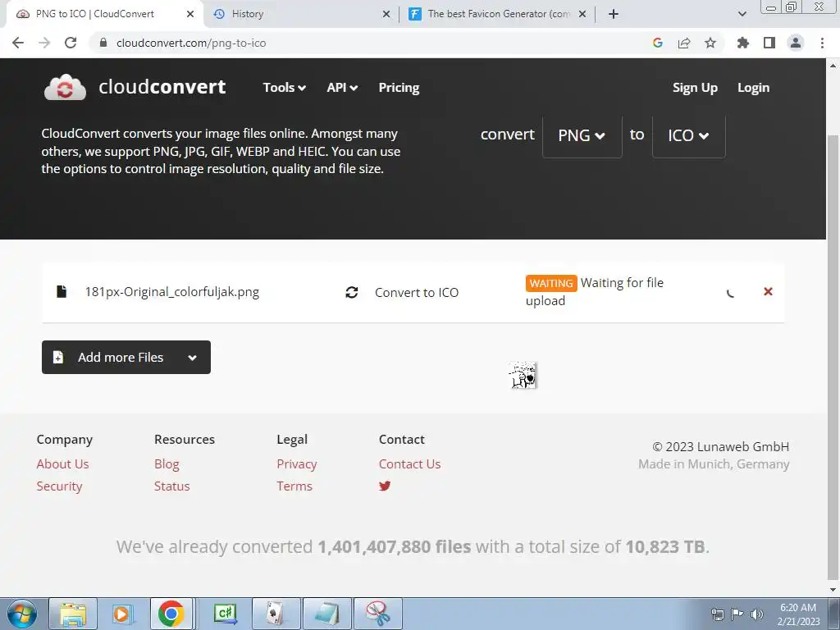Click the taskbar clock showing 6:20 AM
Screen dimensions: 840x630
(798, 614)
